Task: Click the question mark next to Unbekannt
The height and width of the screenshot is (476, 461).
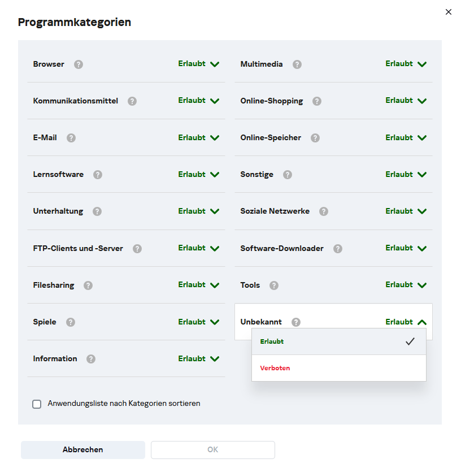Action: tap(296, 322)
